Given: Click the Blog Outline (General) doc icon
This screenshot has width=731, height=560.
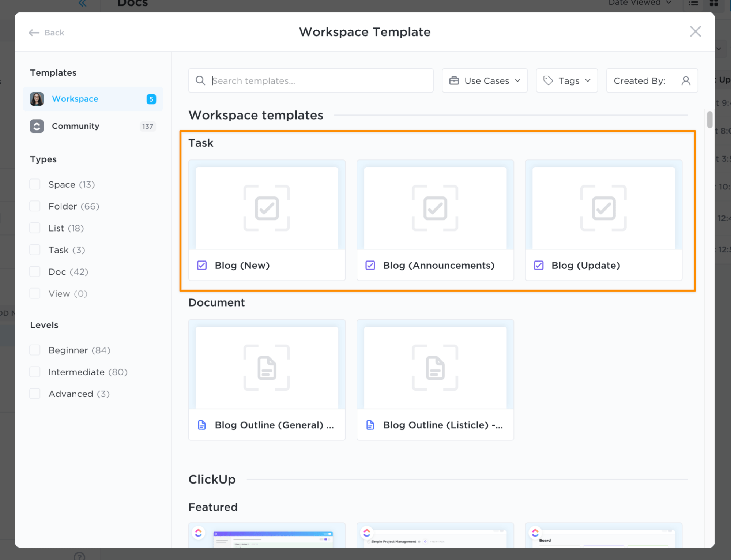Looking at the screenshot, I should (x=202, y=425).
